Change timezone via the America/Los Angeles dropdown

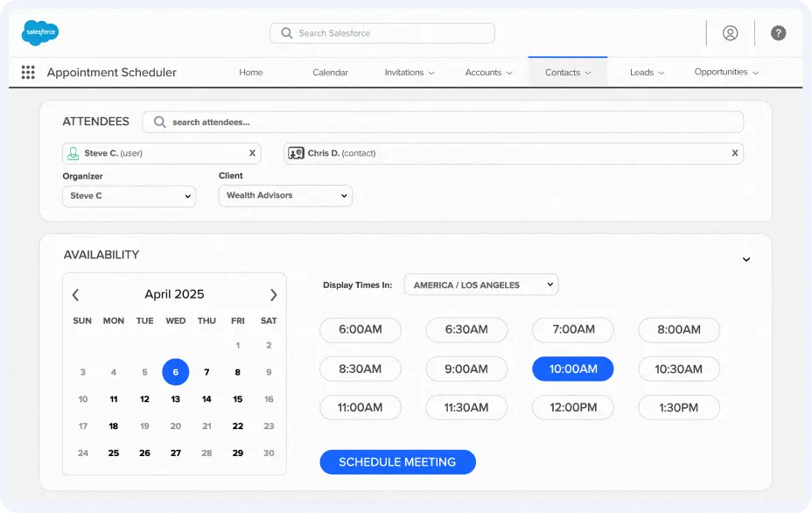(x=481, y=284)
